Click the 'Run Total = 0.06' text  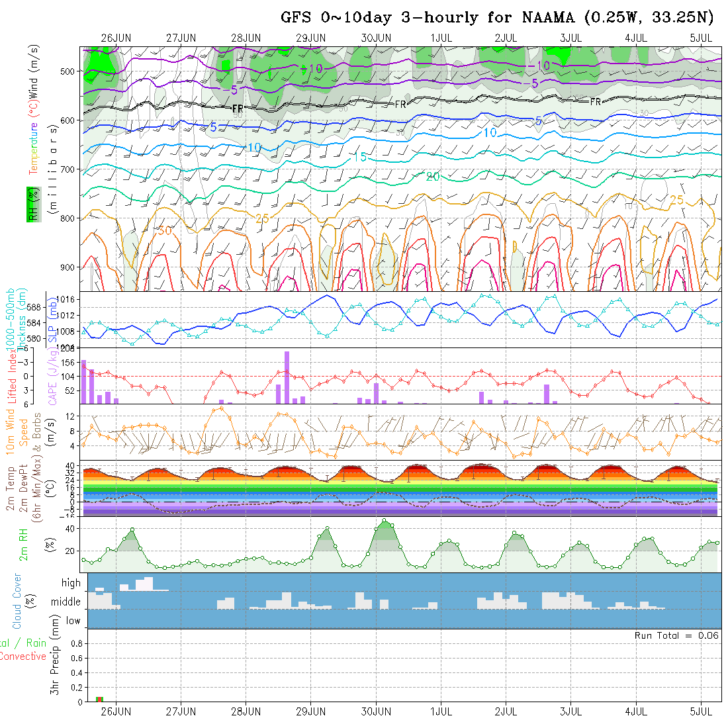click(x=676, y=635)
